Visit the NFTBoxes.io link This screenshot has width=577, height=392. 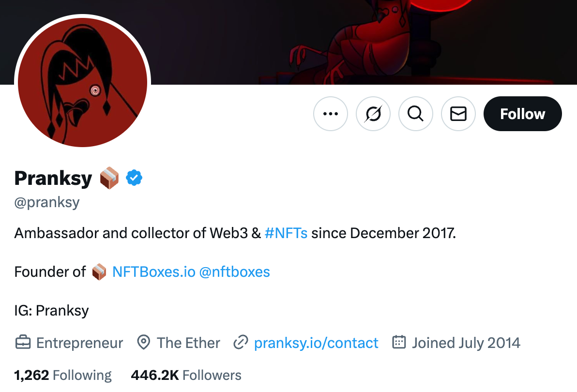point(154,272)
